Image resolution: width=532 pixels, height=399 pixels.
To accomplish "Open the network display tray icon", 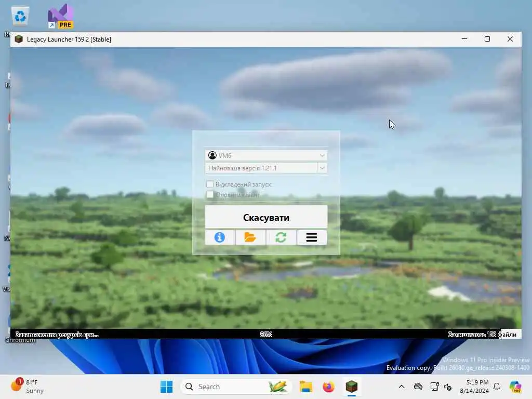I will tap(434, 387).
